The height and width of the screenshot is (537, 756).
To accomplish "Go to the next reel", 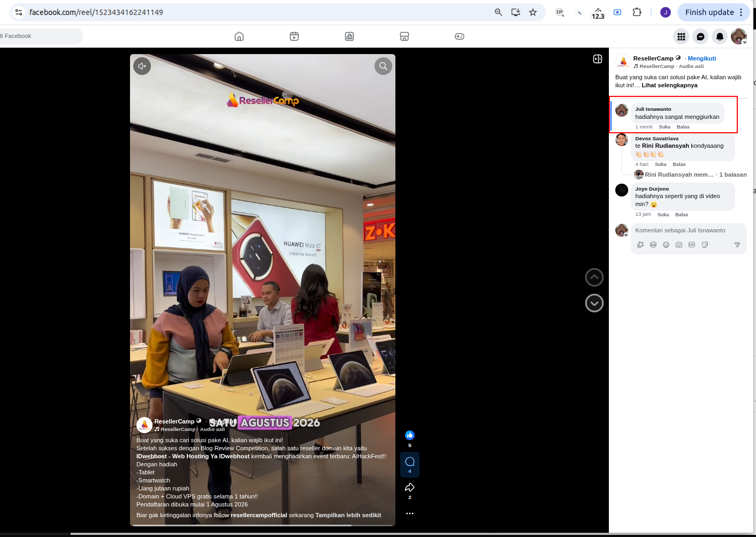I will point(594,303).
